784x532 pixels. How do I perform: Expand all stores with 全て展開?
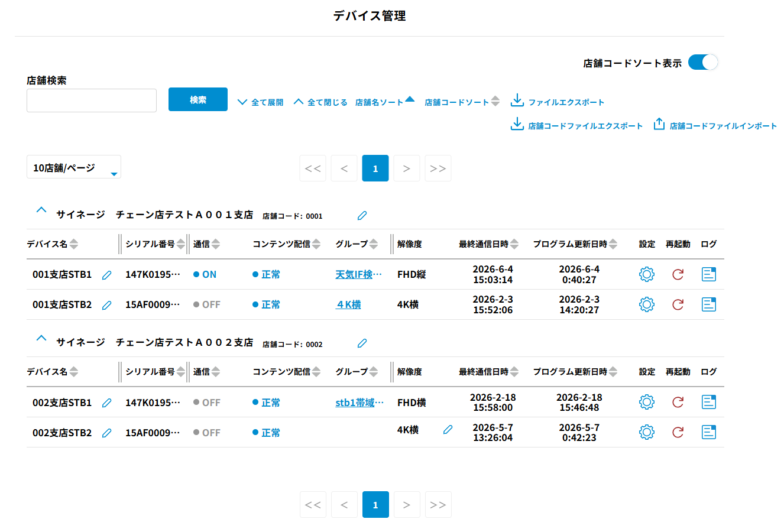(x=260, y=102)
